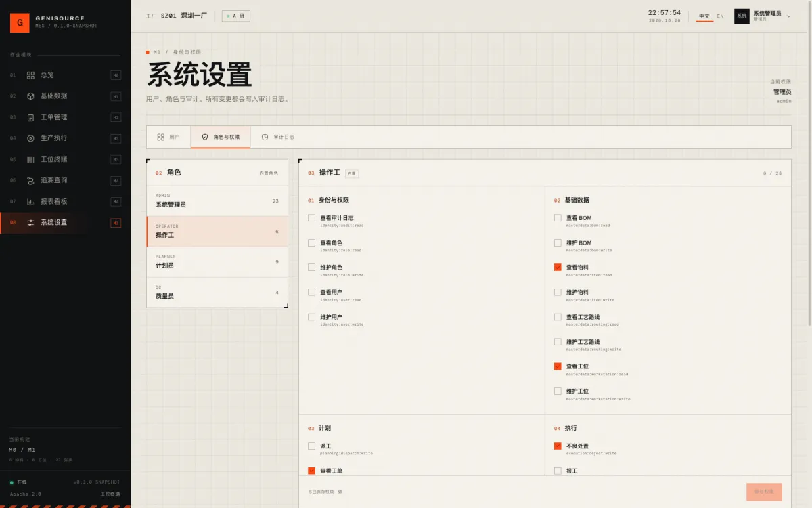Switch to the 角色与权限 tab
Viewport: 812px width, 508px height.
[220, 137]
